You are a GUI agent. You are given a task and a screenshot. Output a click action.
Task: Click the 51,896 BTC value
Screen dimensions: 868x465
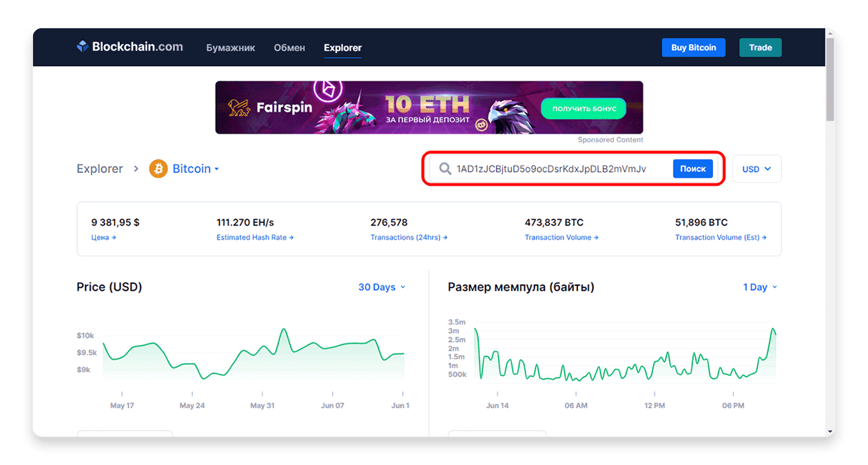pyautogui.click(x=701, y=223)
